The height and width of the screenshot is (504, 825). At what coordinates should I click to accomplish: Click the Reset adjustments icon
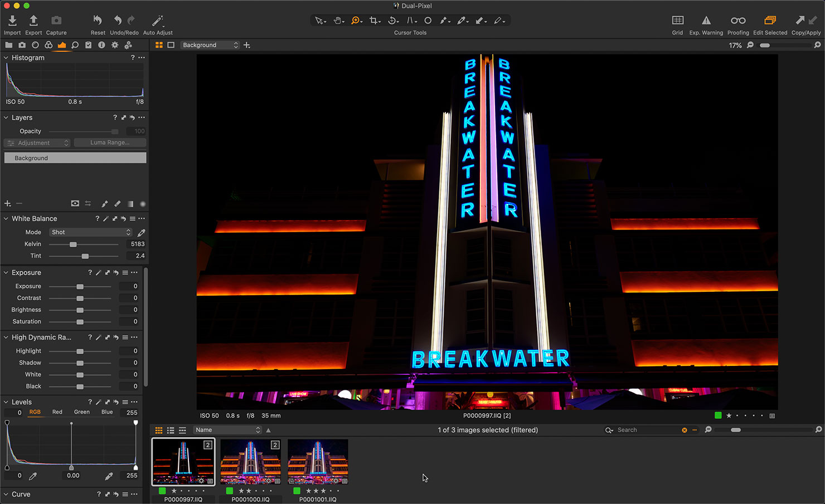click(98, 21)
